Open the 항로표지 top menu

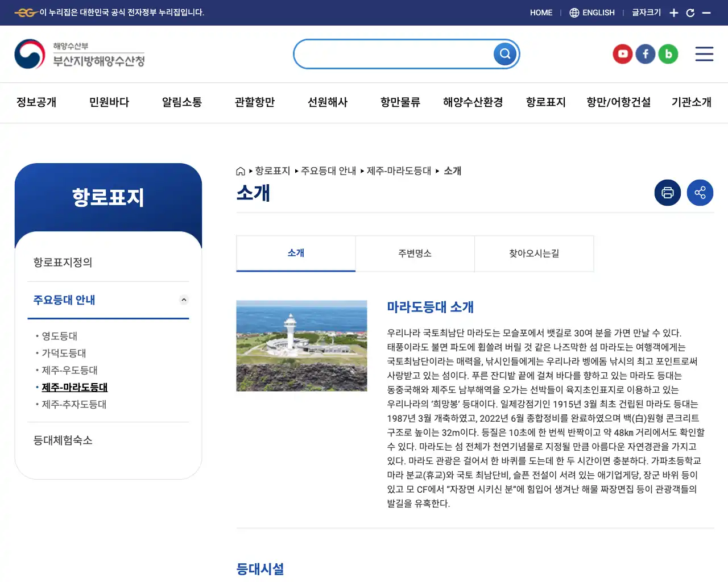(546, 102)
